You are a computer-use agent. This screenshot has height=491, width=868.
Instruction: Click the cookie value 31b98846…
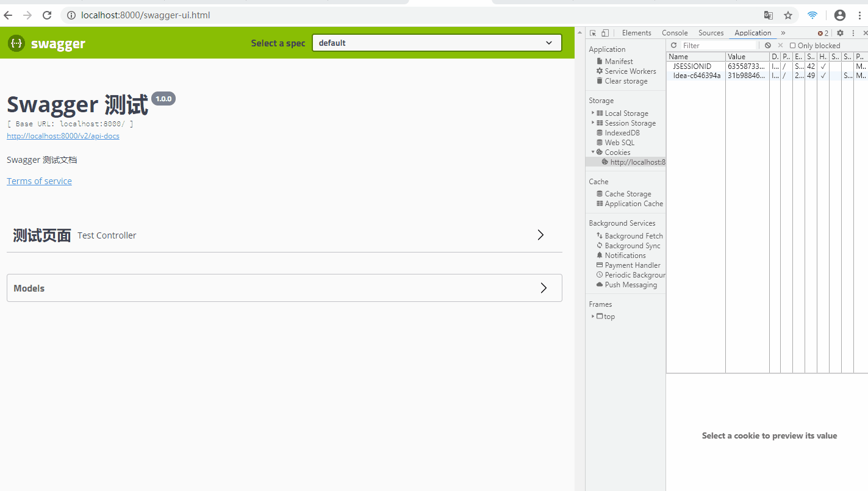coord(746,76)
